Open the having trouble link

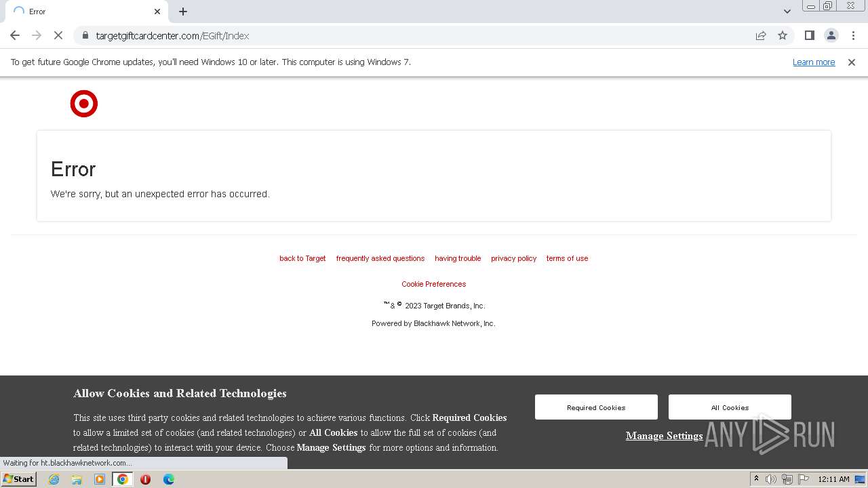tap(458, 258)
